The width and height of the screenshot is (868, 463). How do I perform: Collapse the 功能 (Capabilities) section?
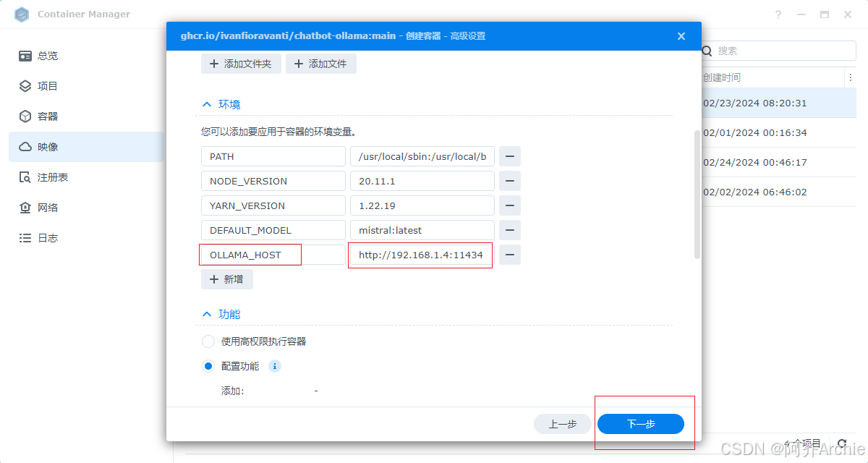[207, 313]
